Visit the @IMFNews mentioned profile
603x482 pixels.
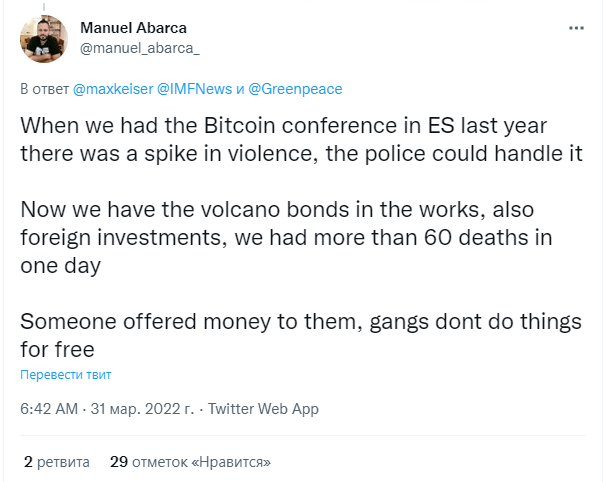point(195,89)
